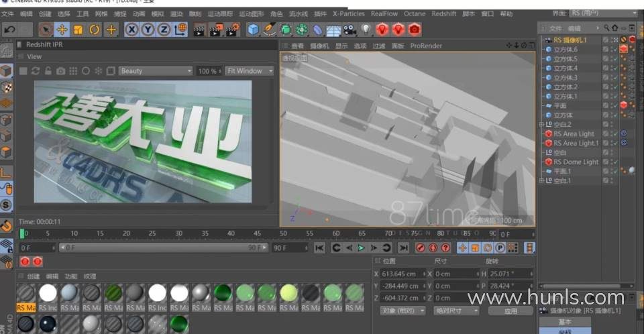Activate the Scale tool

(78, 30)
